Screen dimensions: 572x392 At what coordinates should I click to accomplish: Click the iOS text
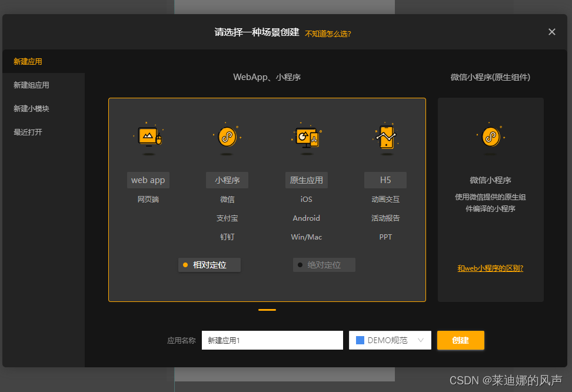click(307, 200)
